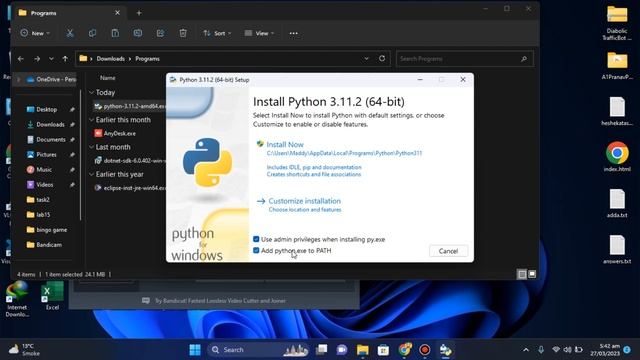Open the bingo game folder in sidebar
The image size is (640, 360).
[51, 230]
